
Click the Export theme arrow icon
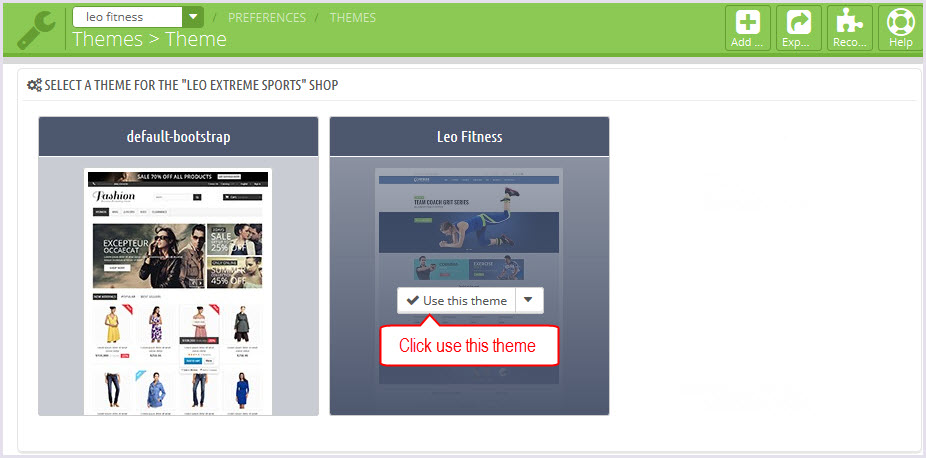coord(798,23)
